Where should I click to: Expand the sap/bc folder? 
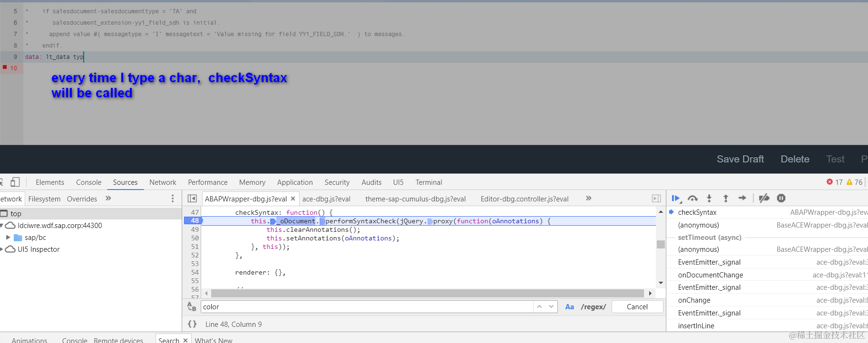8,238
